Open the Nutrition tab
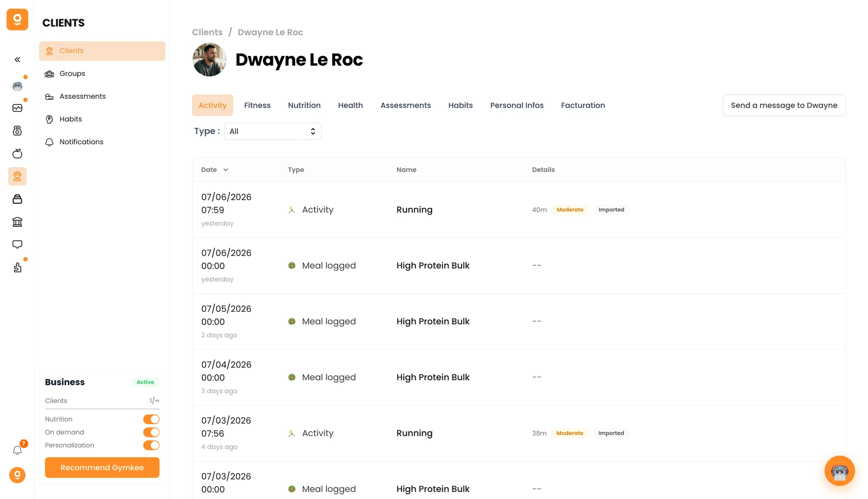The height and width of the screenshot is (499, 868). click(304, 105)
